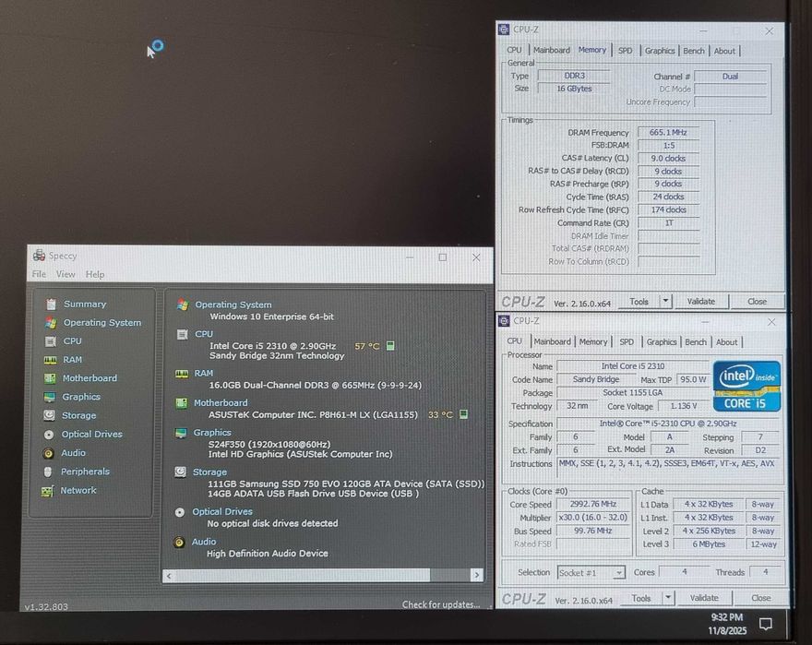Click left arrow of Speccy horizontal scrollbar
Image resolution: width=812 pixels, height=645 pixels.
(169, 576)
